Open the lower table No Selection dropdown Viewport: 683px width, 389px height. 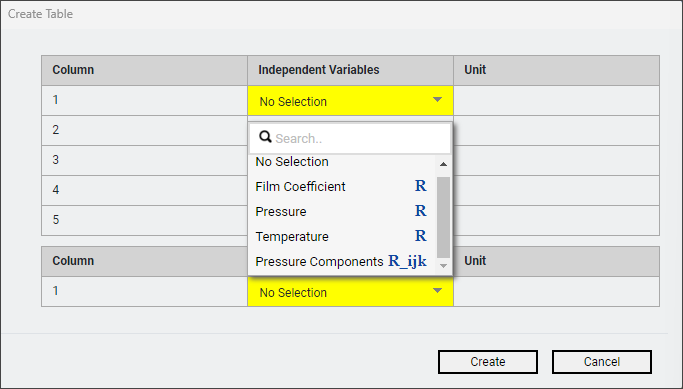(x=350, y=291)
